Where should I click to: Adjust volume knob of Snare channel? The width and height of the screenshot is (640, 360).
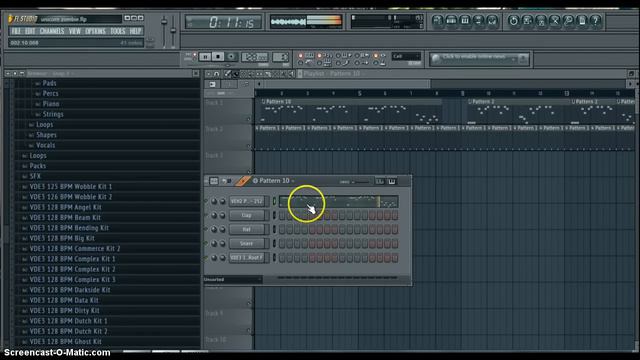(x=222, y=244)
